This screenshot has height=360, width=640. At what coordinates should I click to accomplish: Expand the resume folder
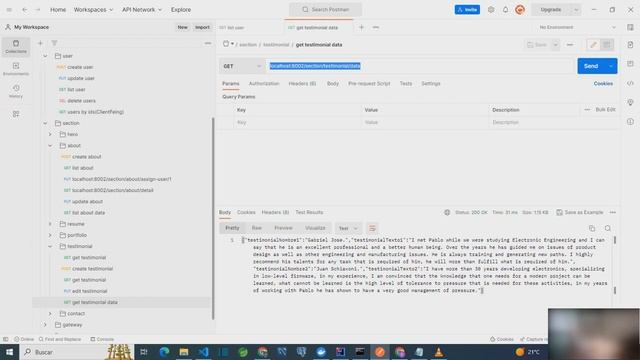50,224
